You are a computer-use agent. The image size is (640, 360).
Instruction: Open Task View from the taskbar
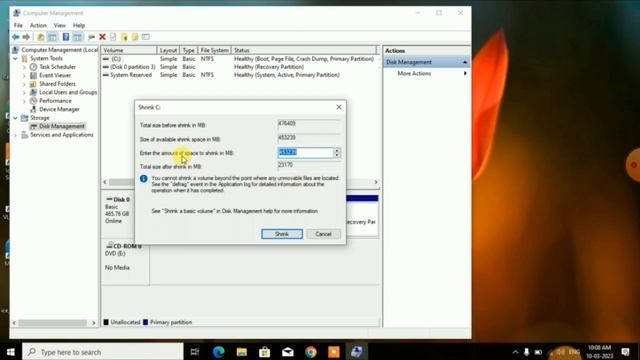(195, 352)
